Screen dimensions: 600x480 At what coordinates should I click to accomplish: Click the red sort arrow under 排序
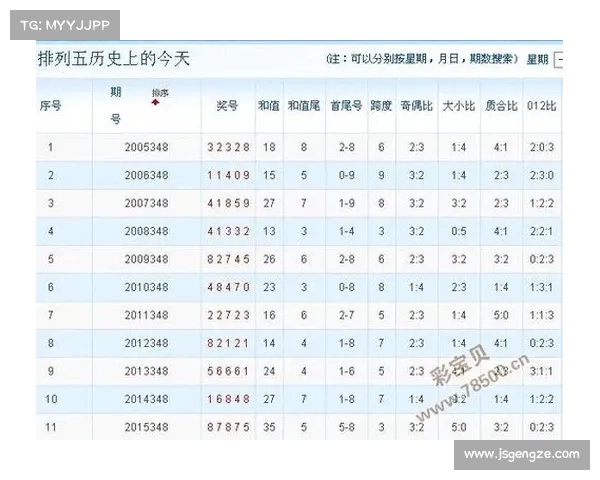click(x=155, y=102)
